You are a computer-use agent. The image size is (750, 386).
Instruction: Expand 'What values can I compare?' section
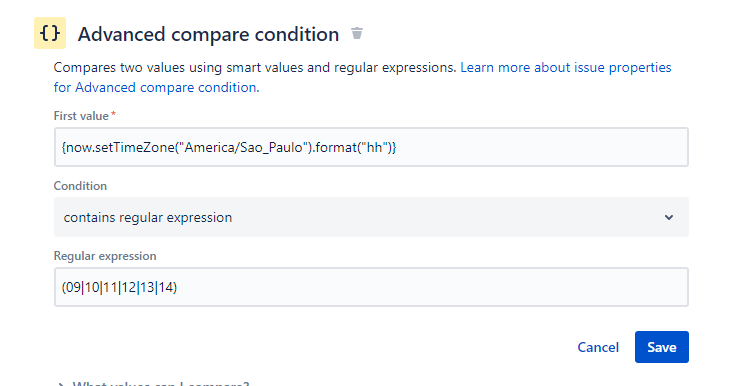(x=161, y=384)
